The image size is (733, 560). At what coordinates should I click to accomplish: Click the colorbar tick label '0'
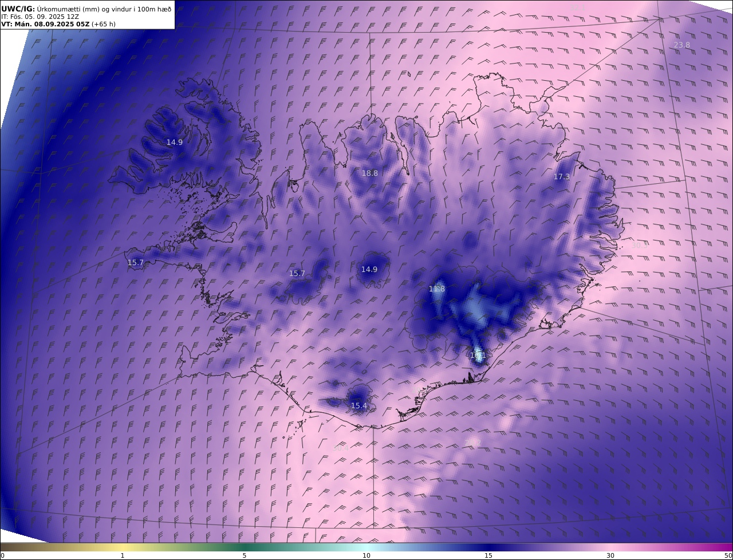point(2,555)
